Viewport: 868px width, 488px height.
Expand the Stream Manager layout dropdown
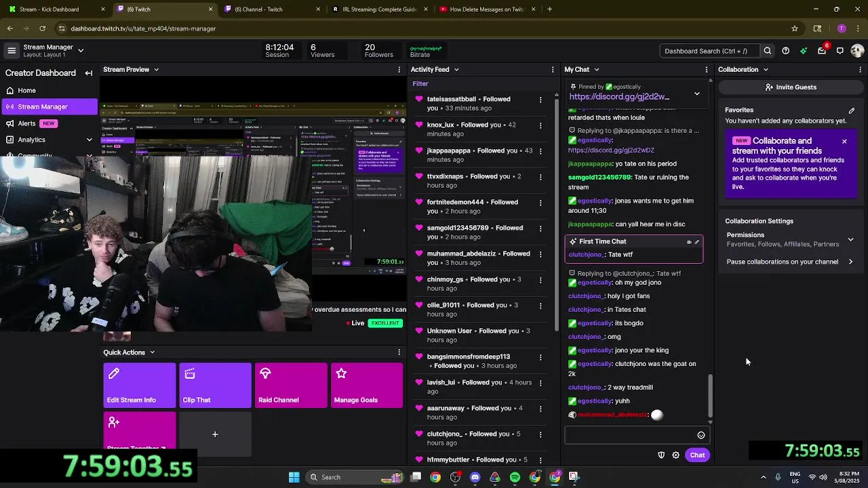coord(81,51)
